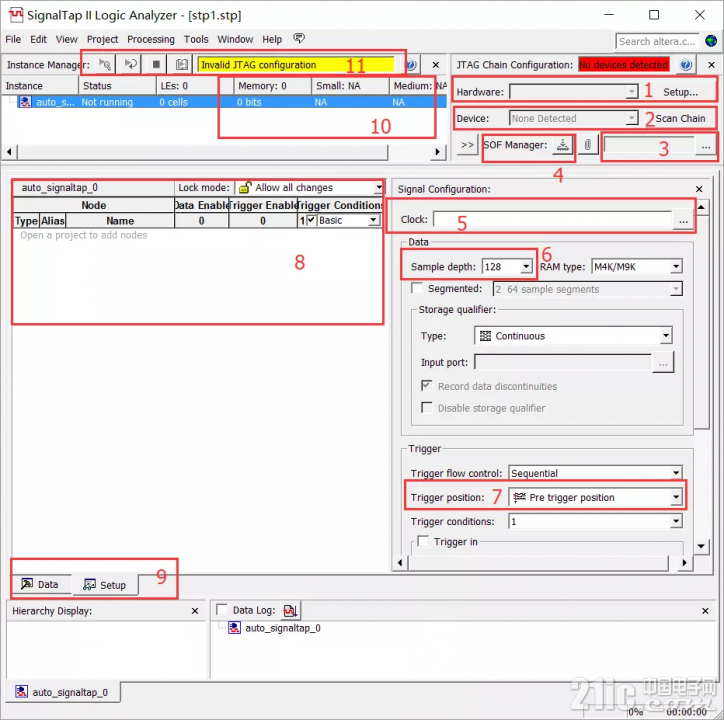
Task: Switch to the Data tab
Action: (41, 584)
